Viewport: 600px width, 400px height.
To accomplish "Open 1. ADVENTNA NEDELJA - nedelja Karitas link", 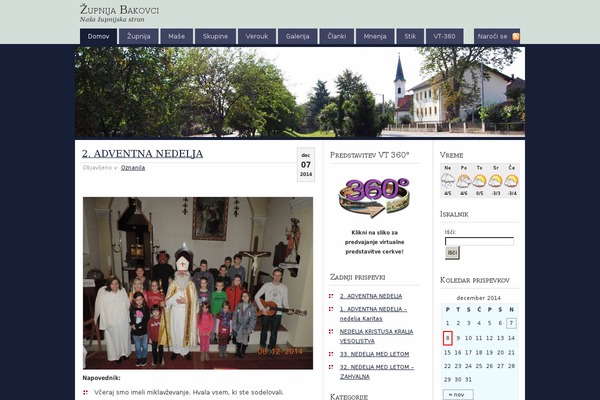I will (373, 313).
